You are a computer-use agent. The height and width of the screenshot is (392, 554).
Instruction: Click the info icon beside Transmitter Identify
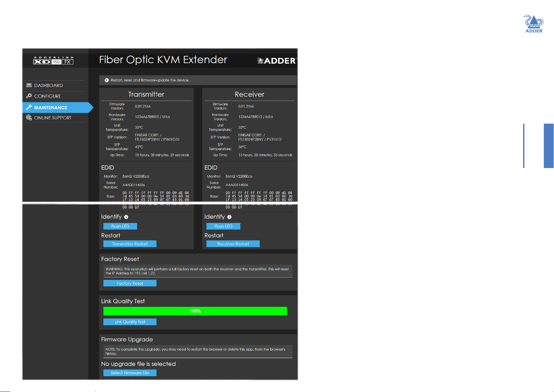point(126,217)
